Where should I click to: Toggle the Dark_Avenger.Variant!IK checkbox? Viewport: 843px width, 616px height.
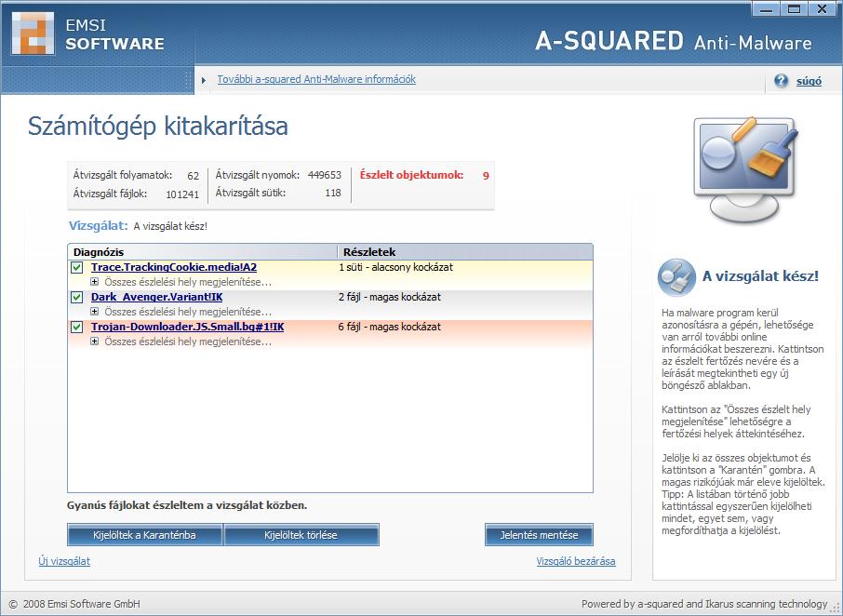pos(77,298)
